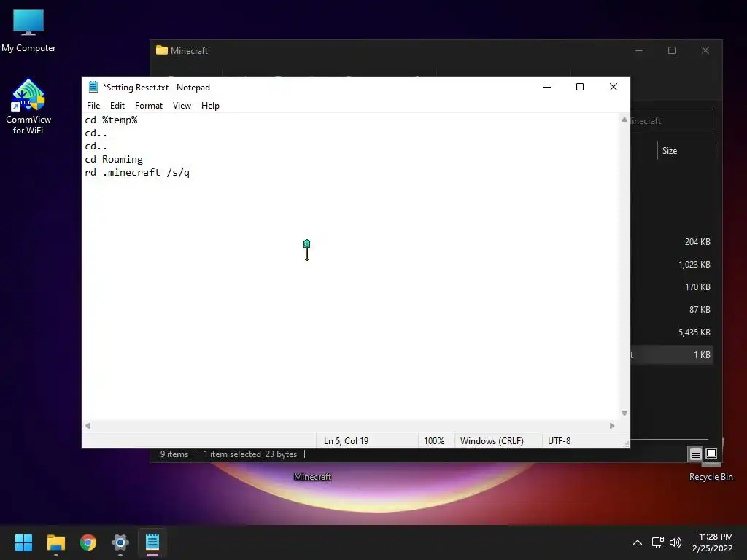Minimize the Notepad window
747x560 pixels.
coord(547,87)
